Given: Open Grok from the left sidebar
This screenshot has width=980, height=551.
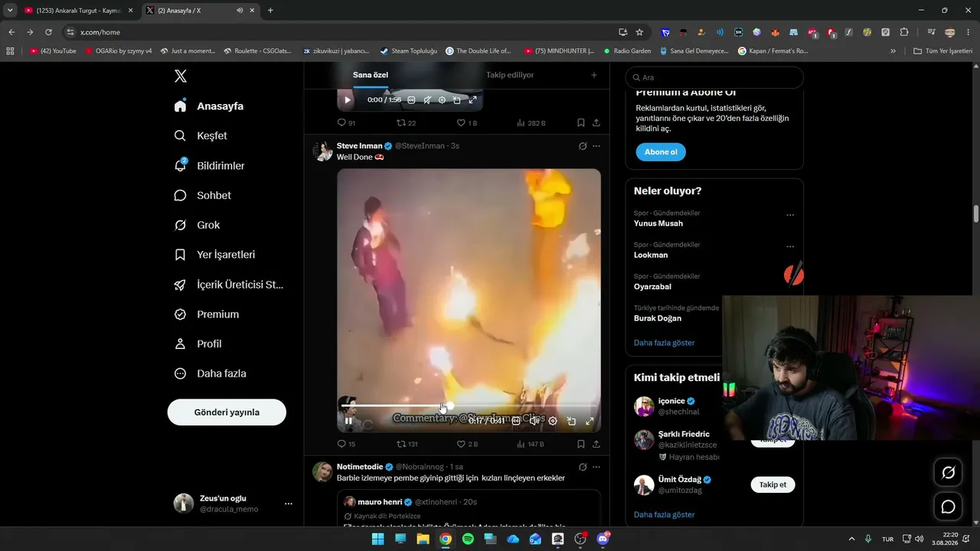Looking at the screenshot, I should (x=198, y=225).
